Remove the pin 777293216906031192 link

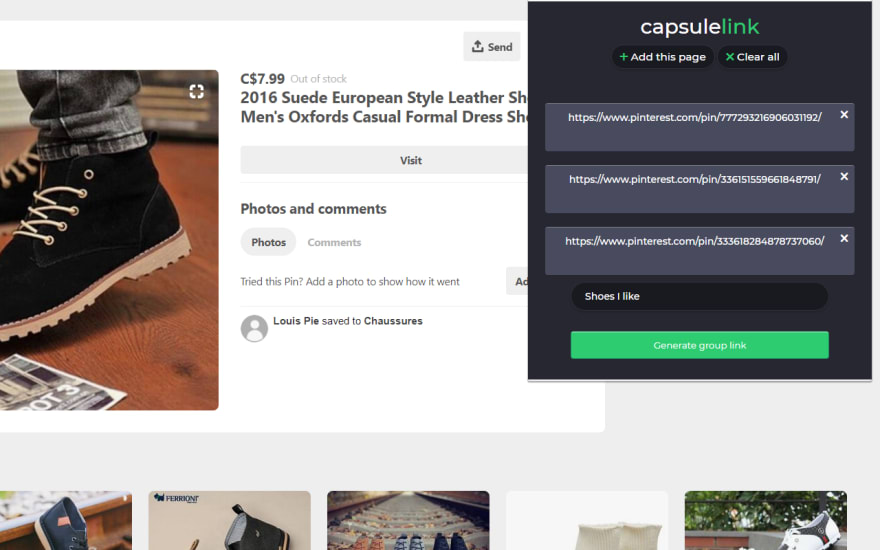coord(844,114)
